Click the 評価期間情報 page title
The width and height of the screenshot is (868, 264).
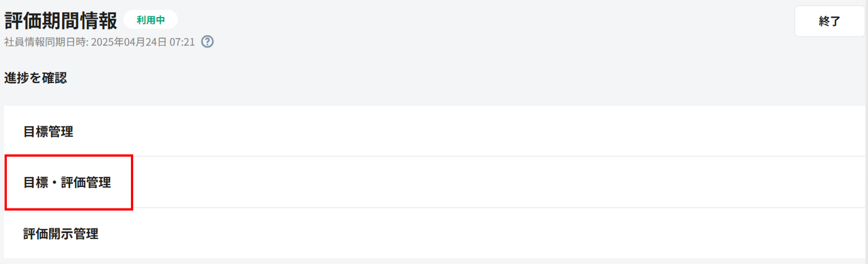click(x=61, y=21)
